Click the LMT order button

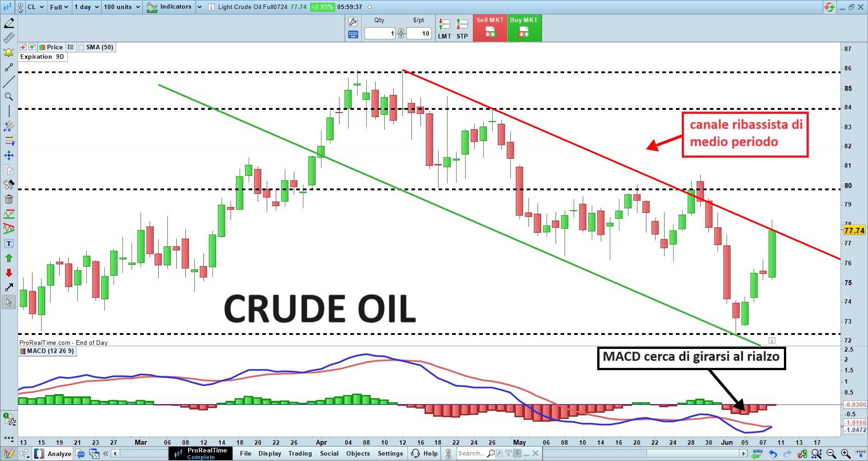click(x=444, y=29)
